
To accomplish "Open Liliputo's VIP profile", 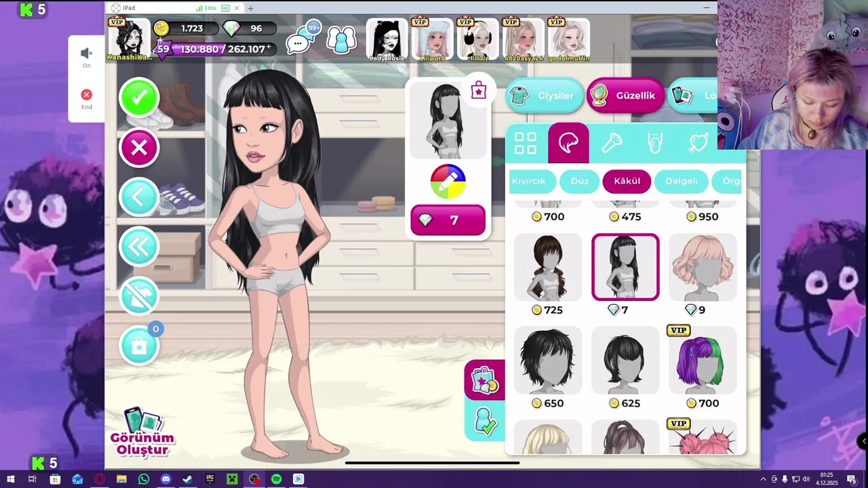I will click(433, 39).
